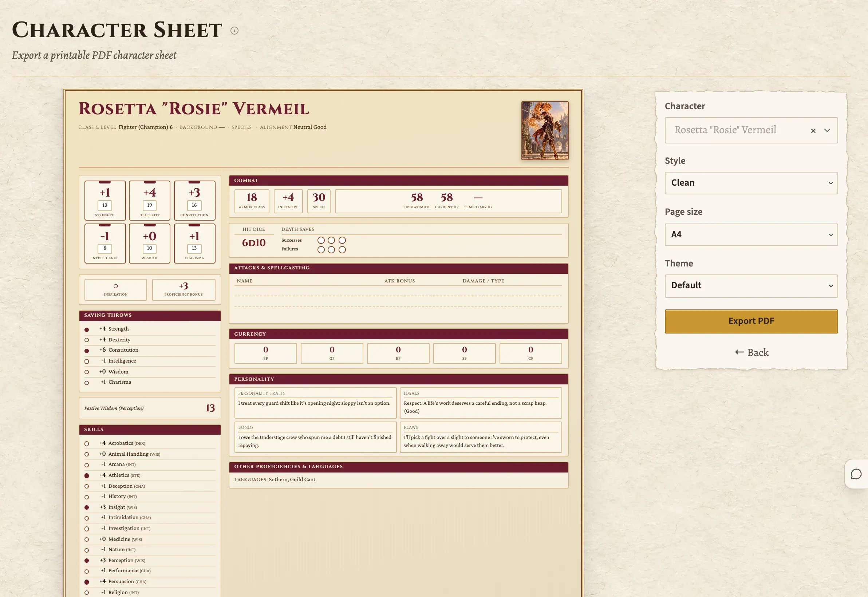Toggle the Insight skill proficiency dot

click(x=87, y=507)
